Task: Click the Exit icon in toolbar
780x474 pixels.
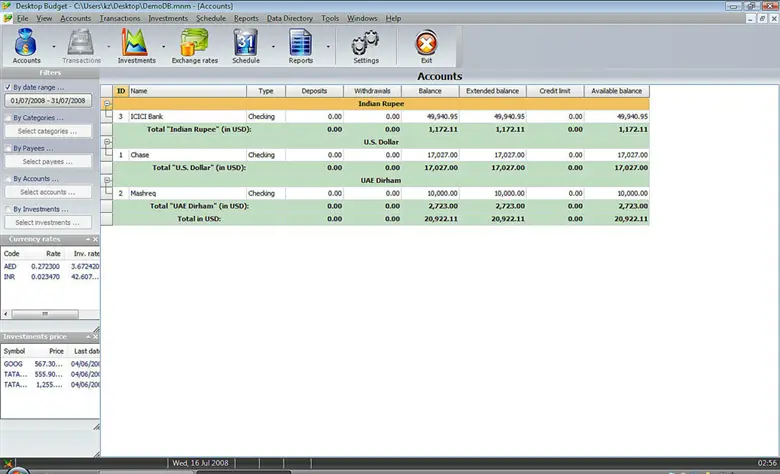Action: click(426, 45)
